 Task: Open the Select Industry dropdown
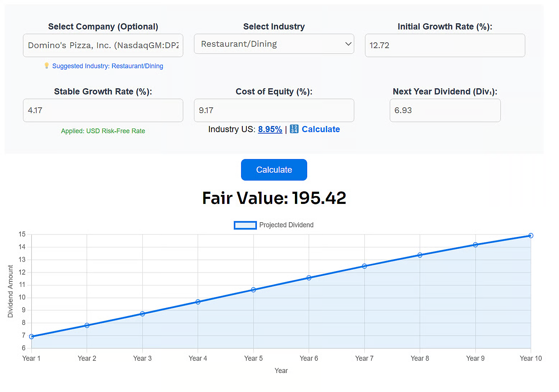pos(274,44)
